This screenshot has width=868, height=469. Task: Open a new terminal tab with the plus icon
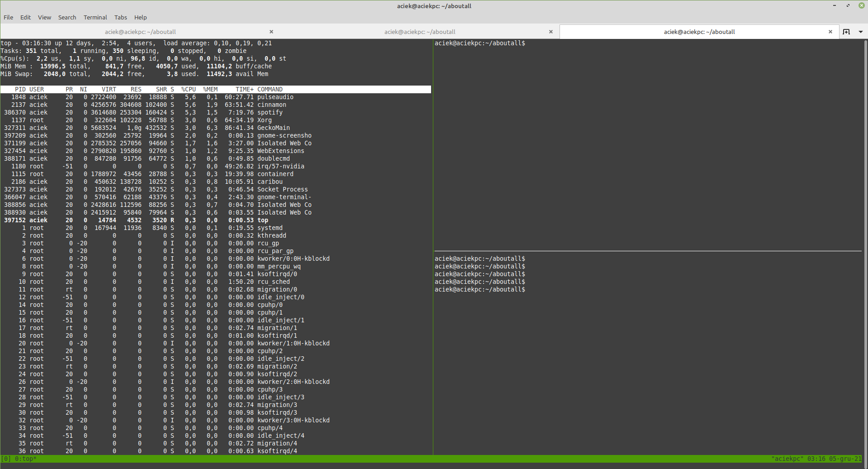[x=846, y=32]
